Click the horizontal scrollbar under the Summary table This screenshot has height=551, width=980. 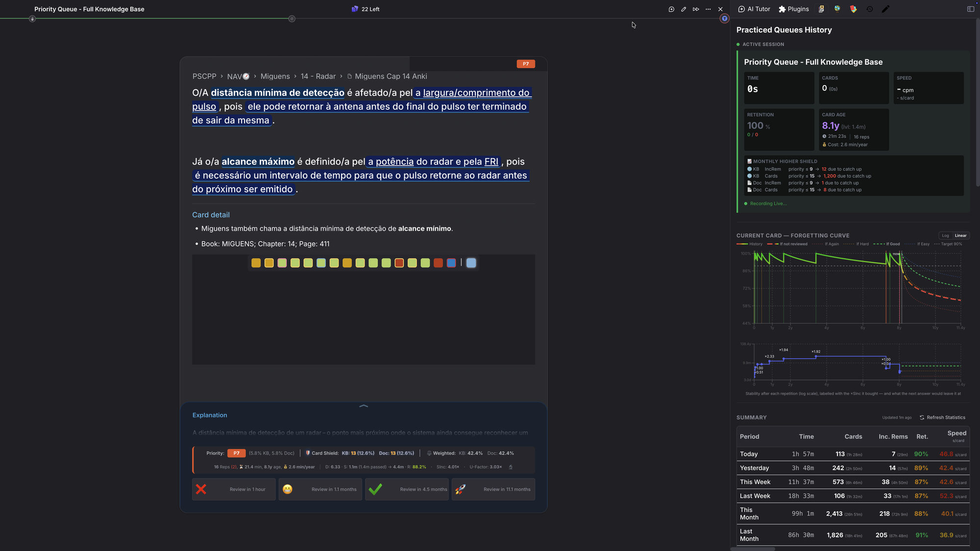[x=753, y=549]
